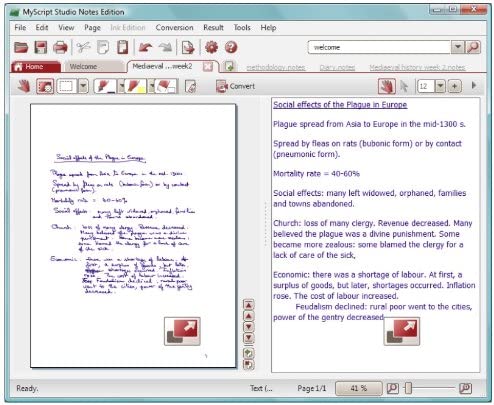Print the document with the printer icon
The image size is (494, 405).
click(60, 47)
